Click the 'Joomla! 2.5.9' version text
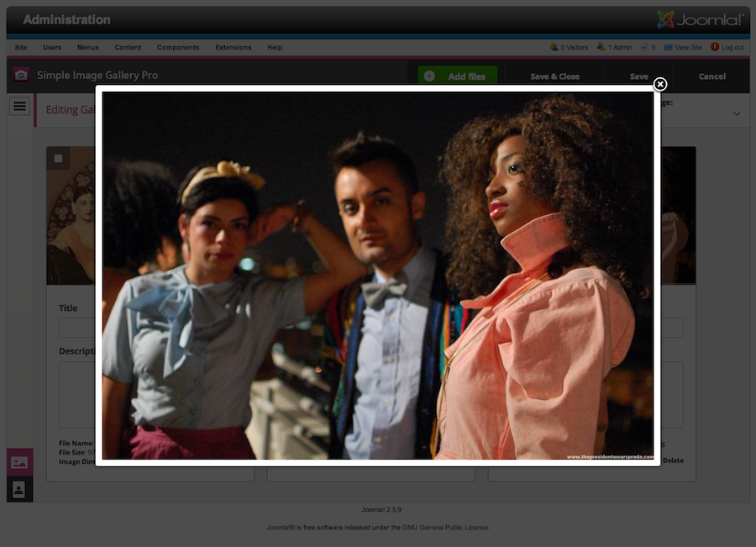This screenshot has width=756, height=547. (381, 509)
